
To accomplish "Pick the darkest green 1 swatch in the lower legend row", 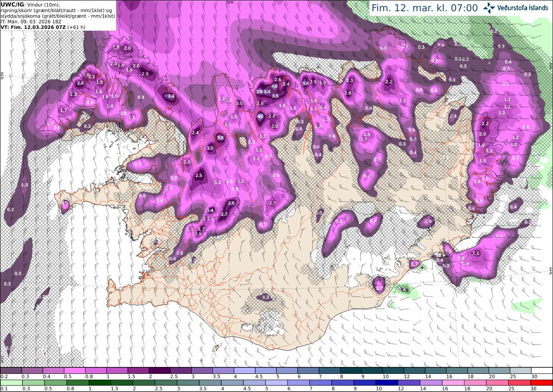I will (100, 383).
